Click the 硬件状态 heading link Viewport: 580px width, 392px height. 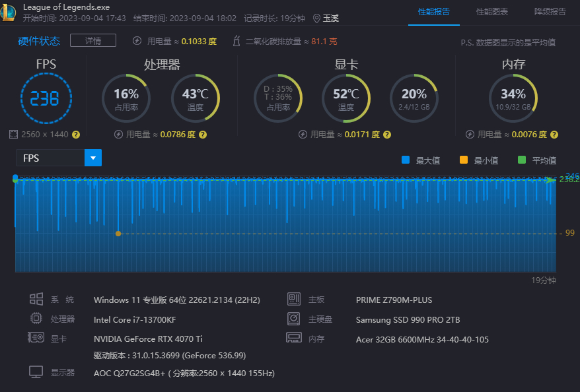[39, 41]
